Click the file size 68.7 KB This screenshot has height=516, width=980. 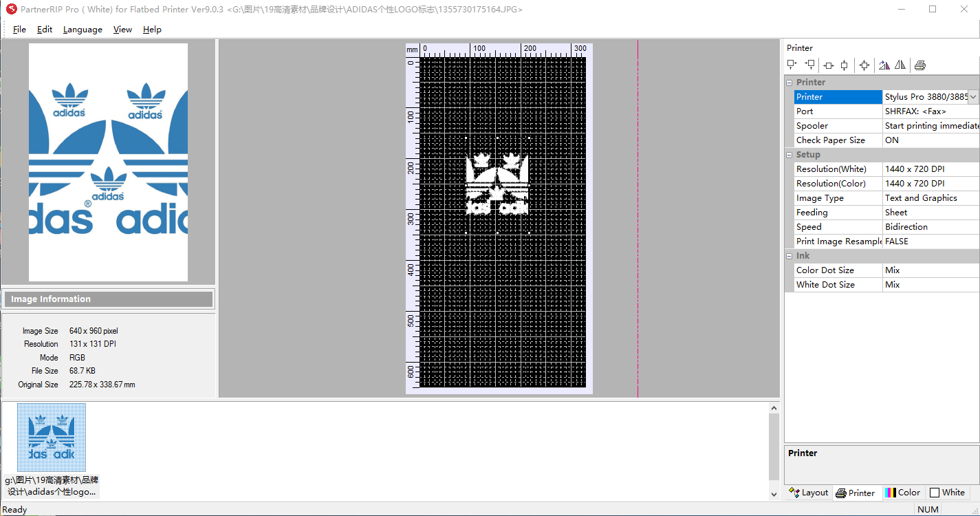tap(83, 371)
